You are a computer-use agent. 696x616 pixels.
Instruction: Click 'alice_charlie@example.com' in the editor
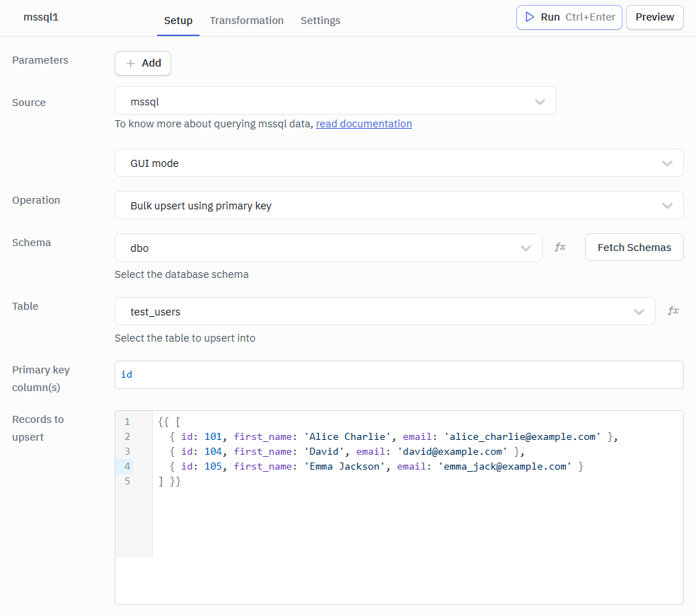(523, 436)
